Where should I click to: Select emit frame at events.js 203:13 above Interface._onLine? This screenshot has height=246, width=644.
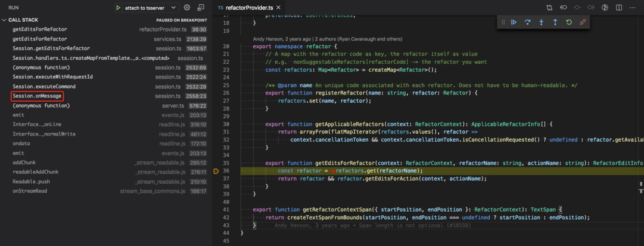pos(106,115)
